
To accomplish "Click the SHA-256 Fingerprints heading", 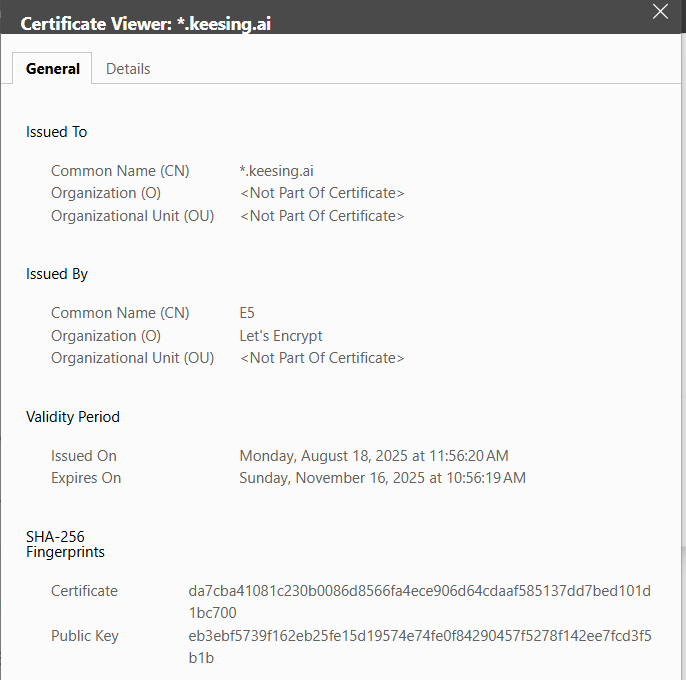I will tap(65, 544).
